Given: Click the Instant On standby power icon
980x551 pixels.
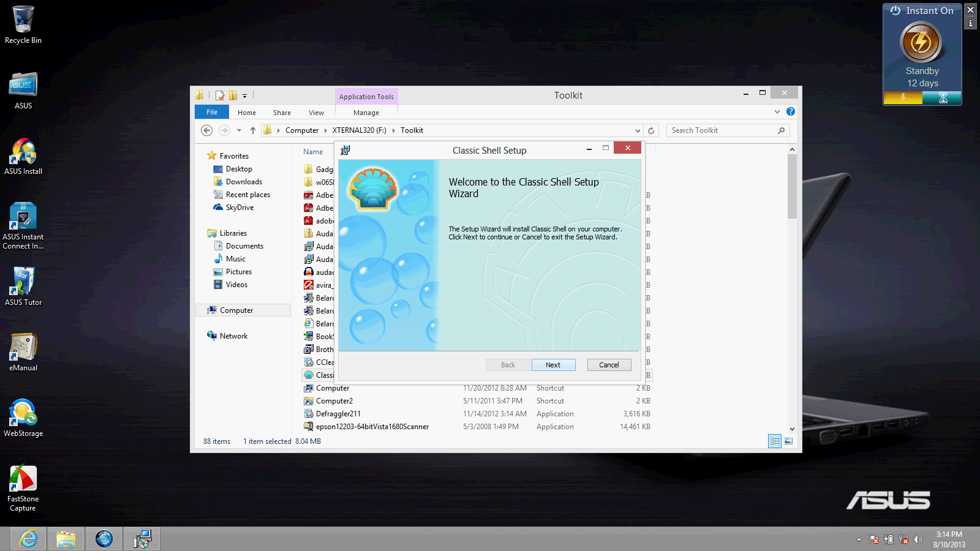Looking at the screenshot, I should (x=921, y=43).
